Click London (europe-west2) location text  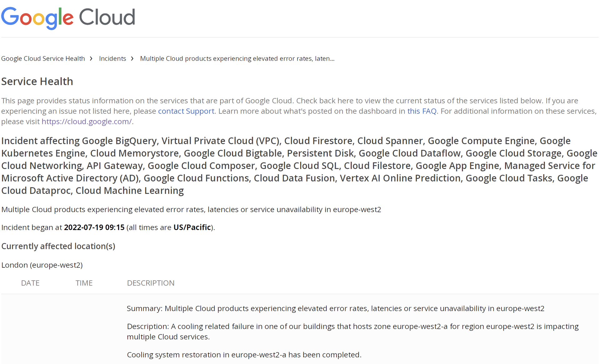[42, 265]
